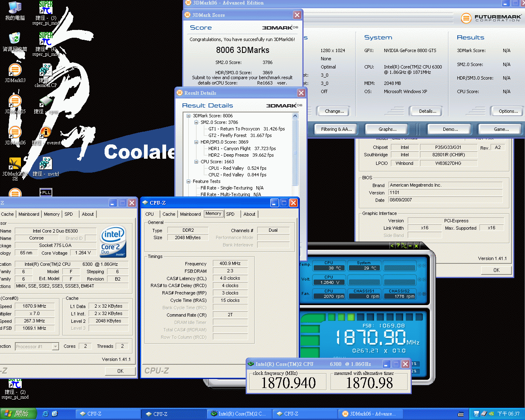The width and height of the screenshot is (525, 420).
Task: Click the Windows Start button
Action: [x=18, y=414]
